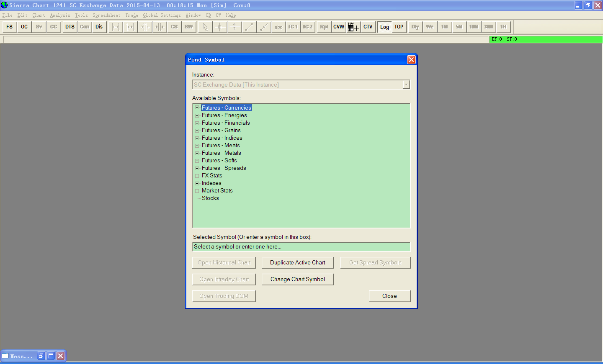This screenshot has height=364, width=603.
Task: Click the FS toolbar button
Action: [x=9, y=27]
